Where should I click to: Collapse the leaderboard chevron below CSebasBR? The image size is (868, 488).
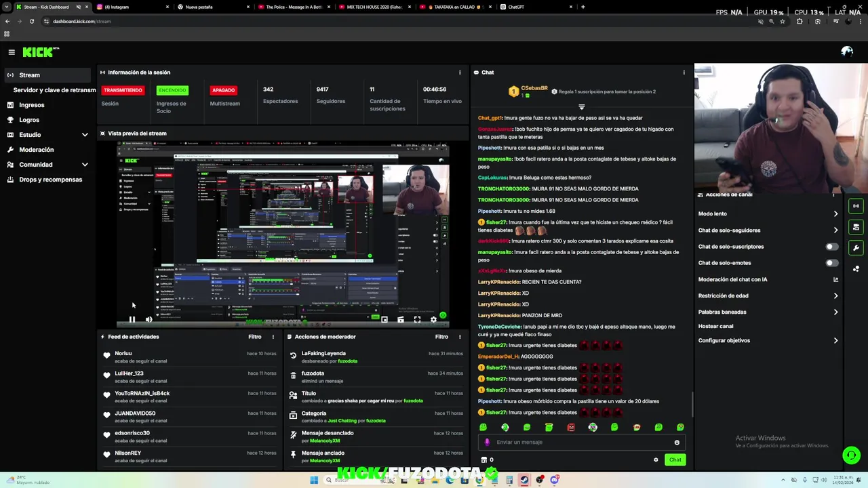click(x=582, y=107)
